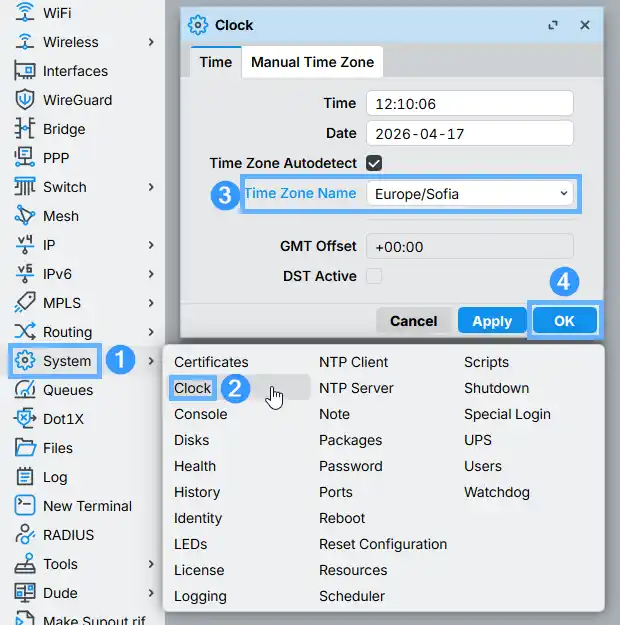Select Reset Configuration entry

(383, 544)
